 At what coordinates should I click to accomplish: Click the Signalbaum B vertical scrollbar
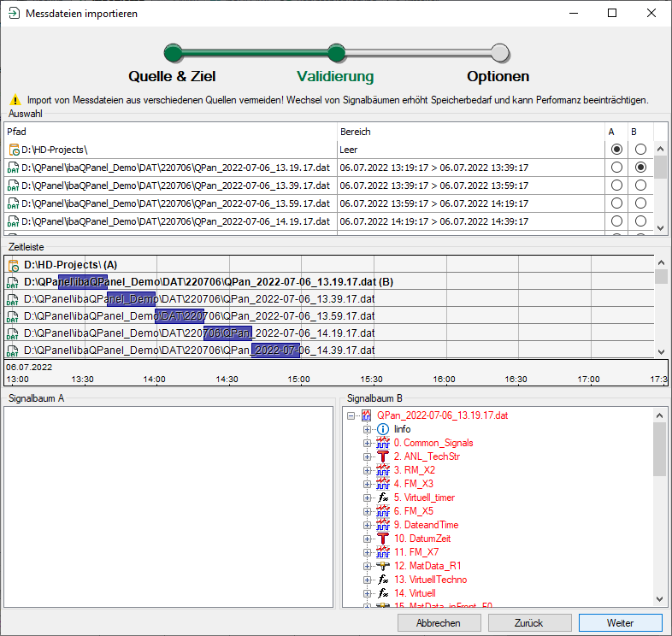click(660, 513)
